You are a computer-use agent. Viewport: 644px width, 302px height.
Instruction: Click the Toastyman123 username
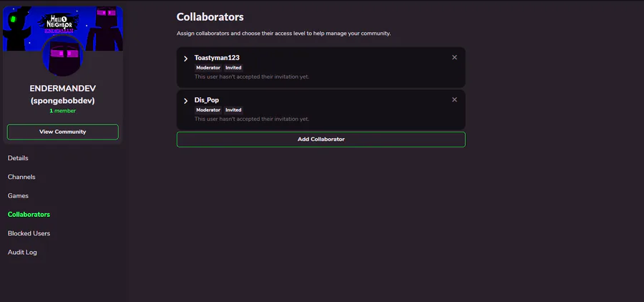pos(217,57)
